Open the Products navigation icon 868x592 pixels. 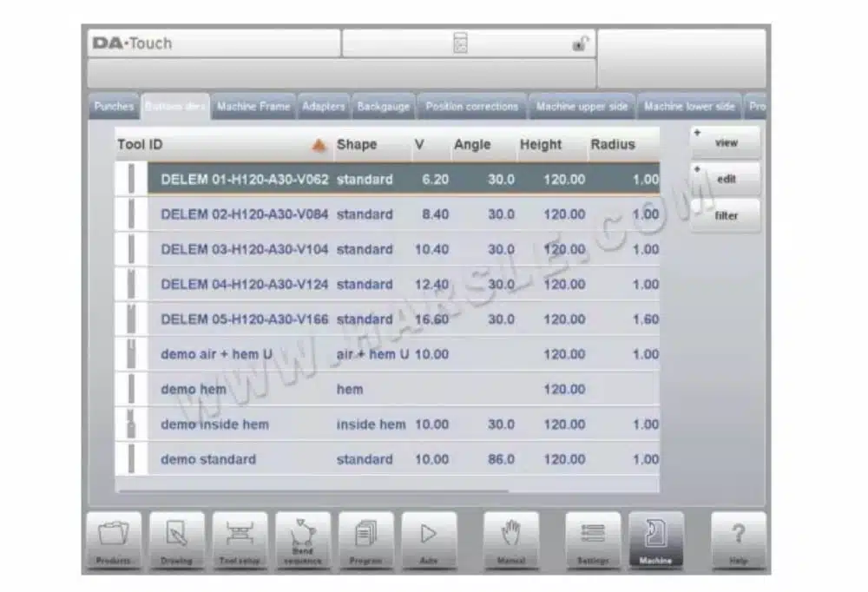tap(114, 540)
